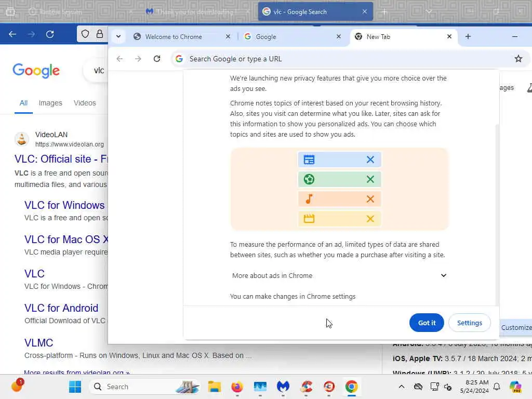
Task: Go back in Chrome
Action: (x=120, y=59)
